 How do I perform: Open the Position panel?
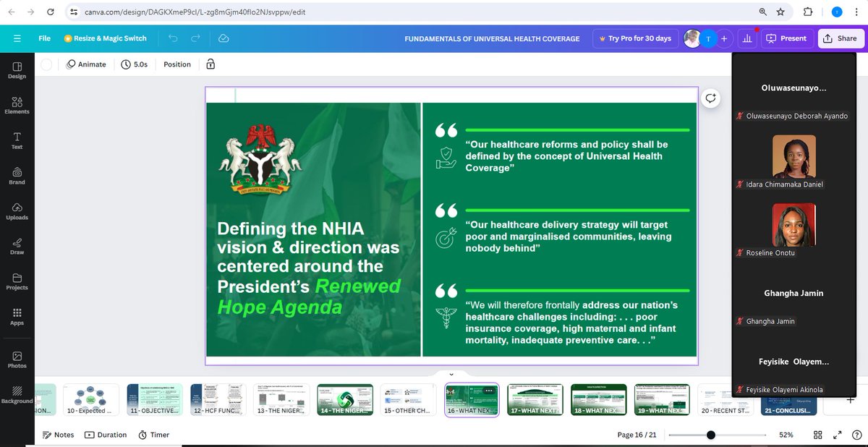pyautogui.click(x=177, y=64)
